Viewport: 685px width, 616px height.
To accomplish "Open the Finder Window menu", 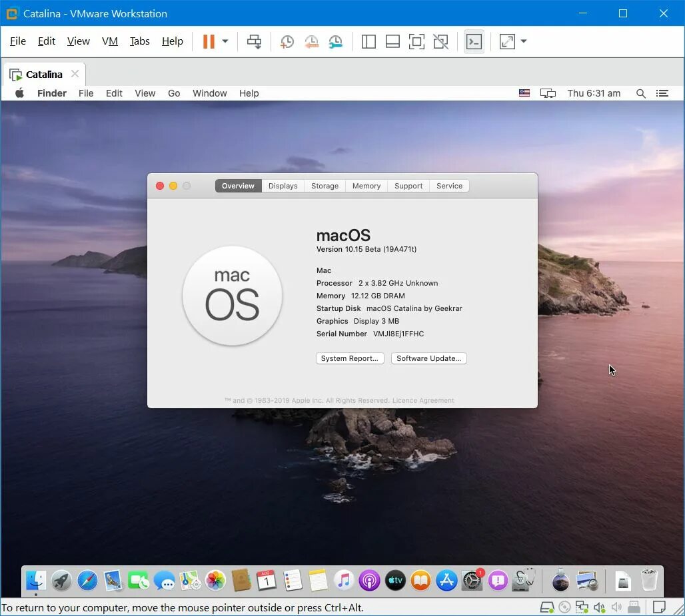I will (210, 93).
